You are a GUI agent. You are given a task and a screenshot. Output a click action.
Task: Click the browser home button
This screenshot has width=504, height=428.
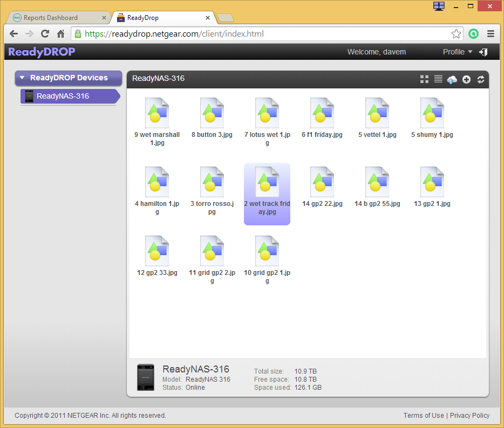pyautogui.click(x=61, y=34)
